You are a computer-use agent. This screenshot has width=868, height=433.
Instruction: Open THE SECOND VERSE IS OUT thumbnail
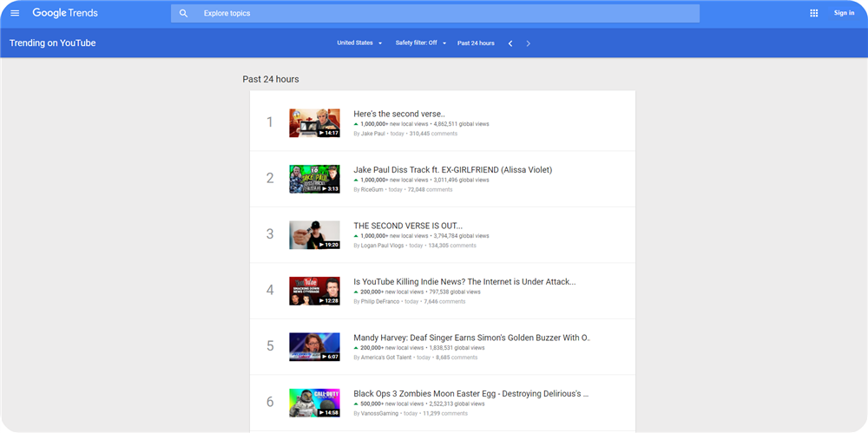point(314,235)
